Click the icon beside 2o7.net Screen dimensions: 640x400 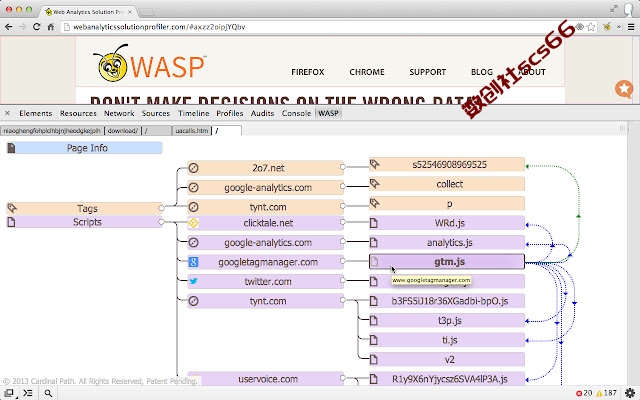193,168
